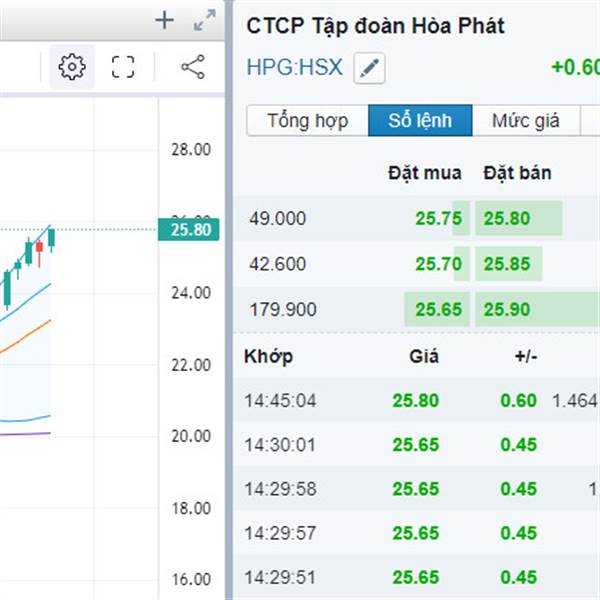Open chart settings gear icon

point(72,67)
